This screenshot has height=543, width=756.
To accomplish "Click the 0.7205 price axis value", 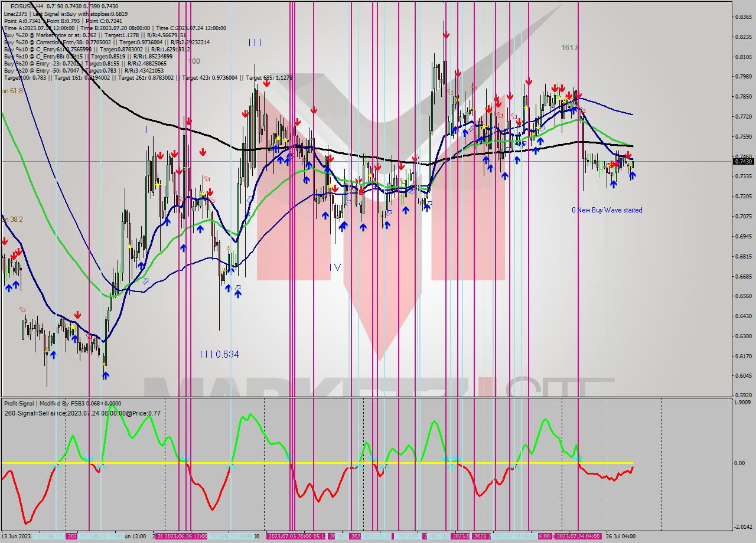I will coord(743,197).
